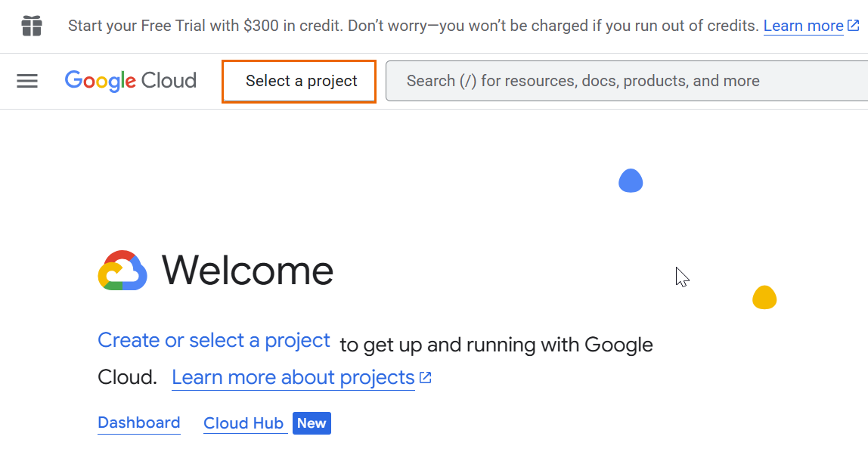Click the gift icon in the banner
The image size is (868, 455).
click(32, 26)
